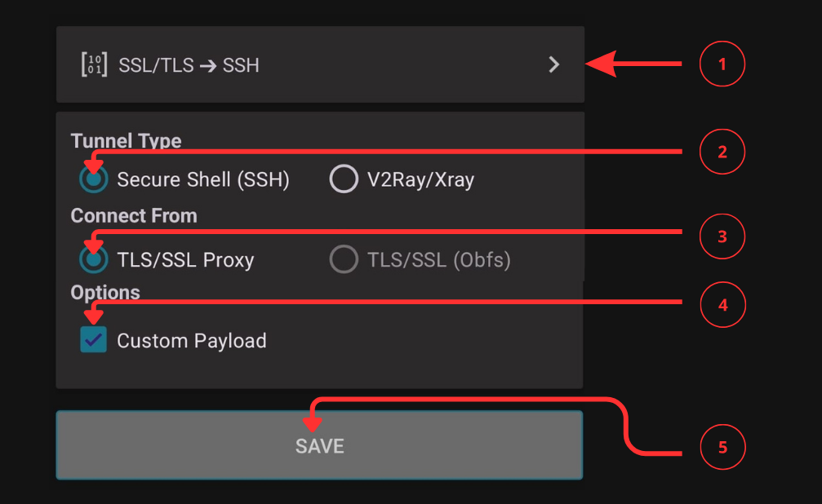
Task: Open tunnel configuration via the header chevron
Action: pyautogui.click(x=553, y=65)
